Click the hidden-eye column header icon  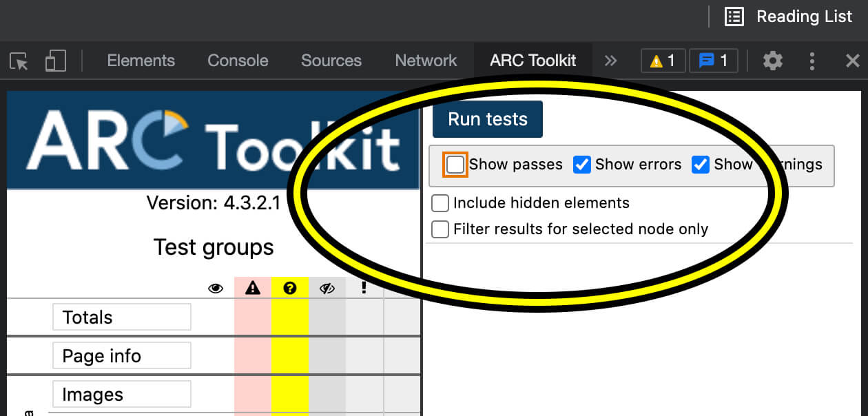327,289
